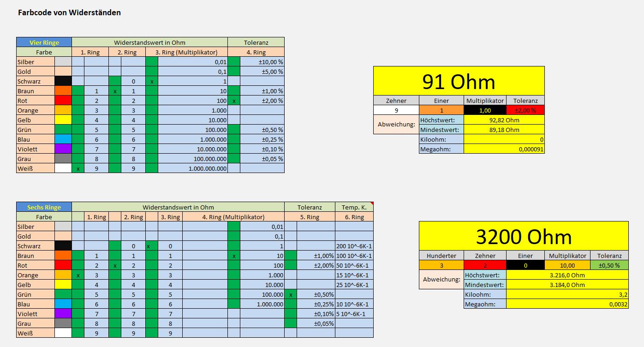The height and width of the screenshot is (347, 644).
Task: Click the "Farbcode von Widerständen" title
Action: [x=69, y=13]
